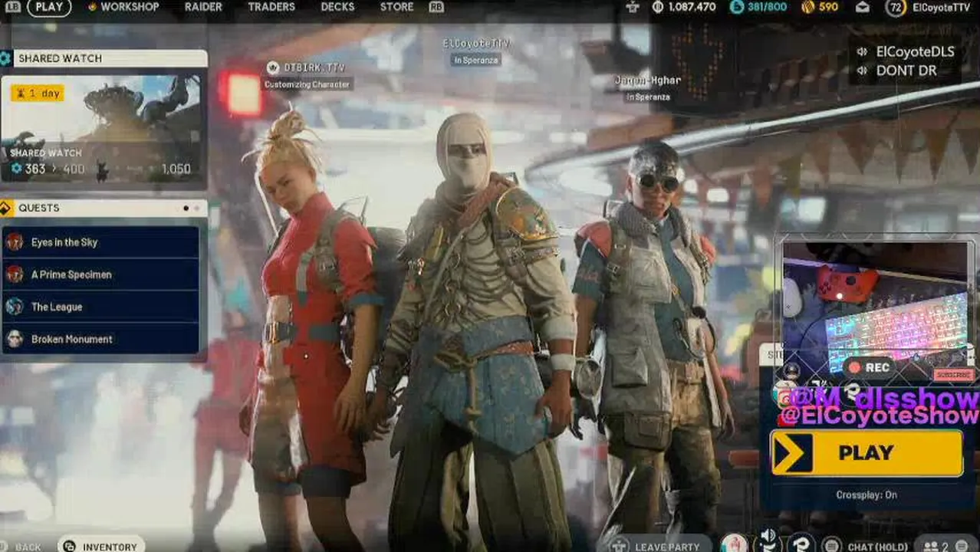980x552 pixels.
Task: Click The League trader portrait
Action: point(15,307)
